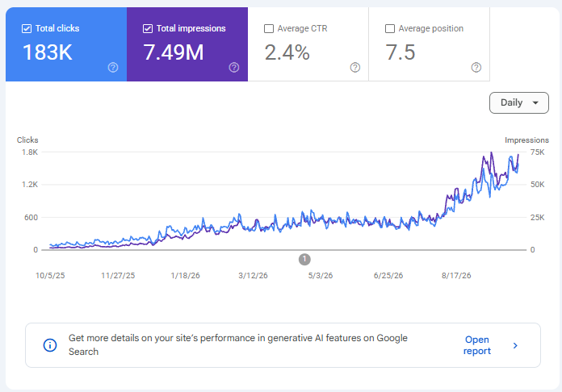
Task: Click the 50K impressions axis value
Action: click(x=537, y=185)
